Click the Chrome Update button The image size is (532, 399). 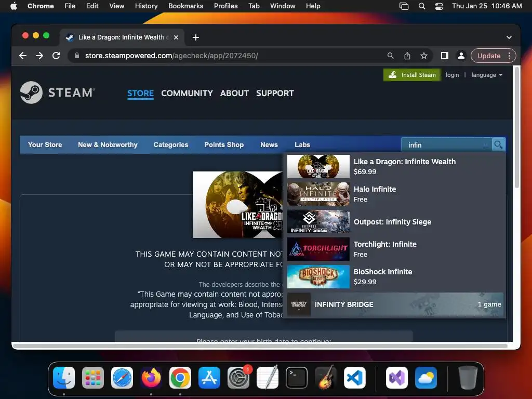click(489, 56)
